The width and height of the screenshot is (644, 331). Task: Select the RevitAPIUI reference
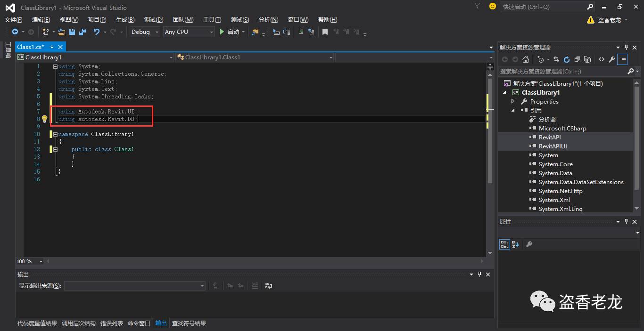[x=553, y=146]
